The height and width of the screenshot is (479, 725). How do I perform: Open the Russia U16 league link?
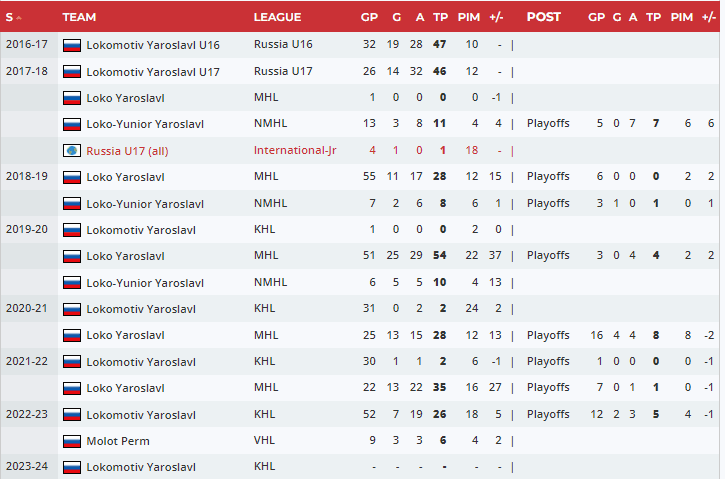point(283,45)
